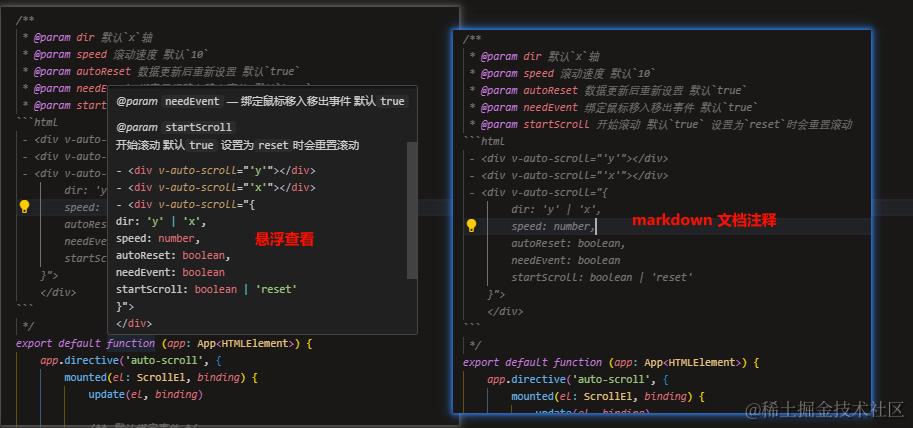
Task: Click the lightbulb quick-fix icon in right editor
Action: pos(471,226)
